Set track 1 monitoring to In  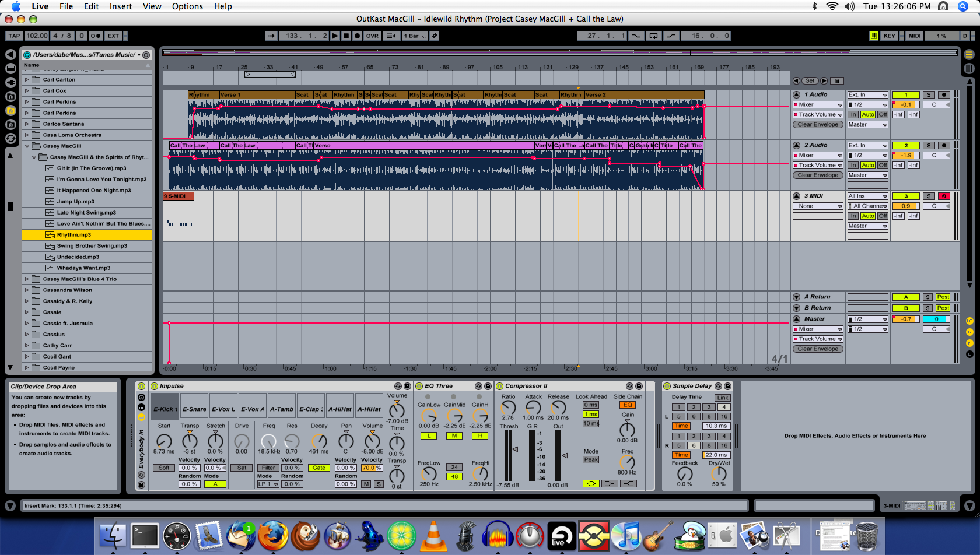click(x=853, y=115)
